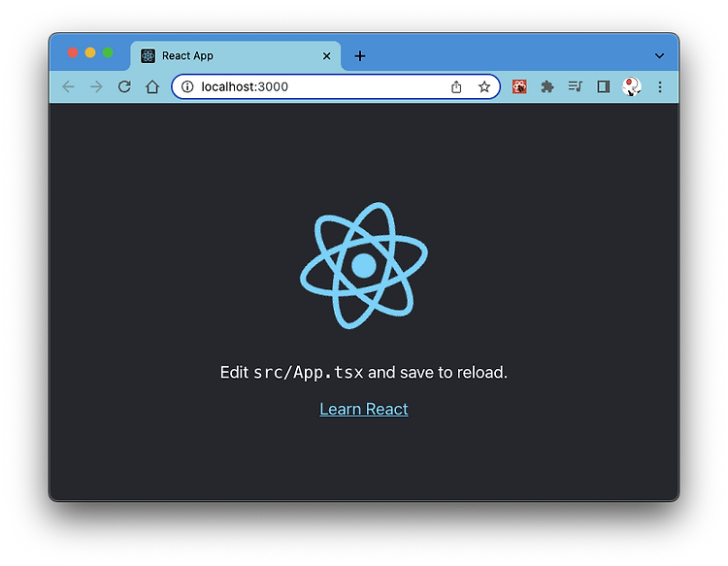The height and width of the screenshot is (566, 728).
Task: Close the React App tab
Action: (326, 56)
